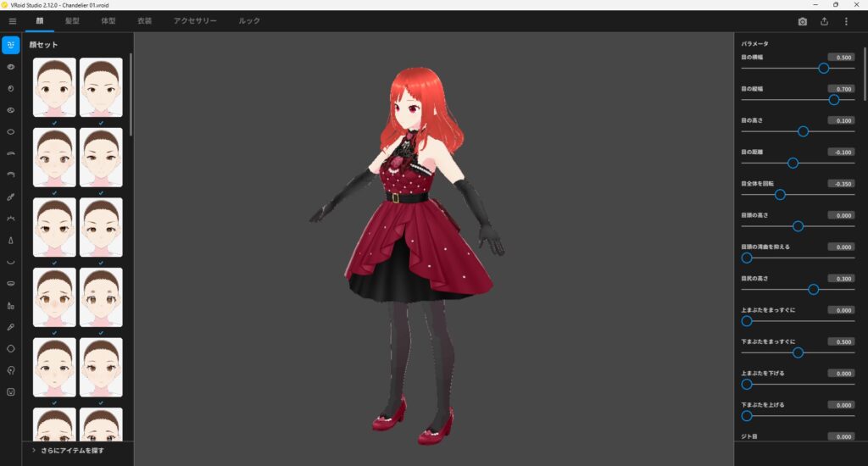Click the parameters panel scrollbar
This screenshot has height=466, width=868.
(864, 74)
